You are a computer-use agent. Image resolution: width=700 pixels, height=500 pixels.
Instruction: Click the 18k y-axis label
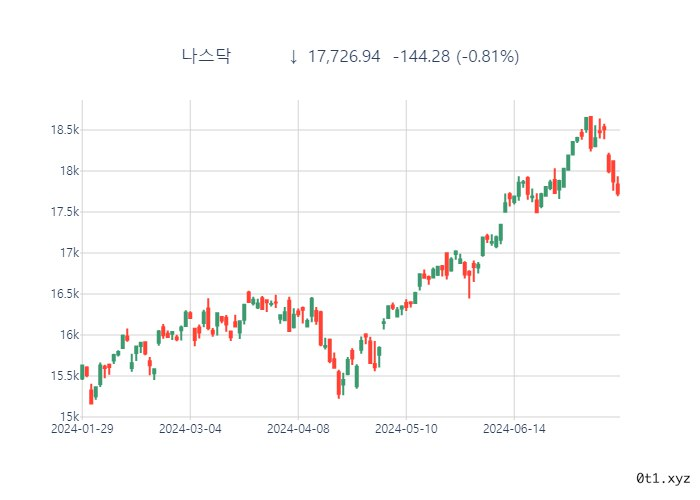pos(70,171)
